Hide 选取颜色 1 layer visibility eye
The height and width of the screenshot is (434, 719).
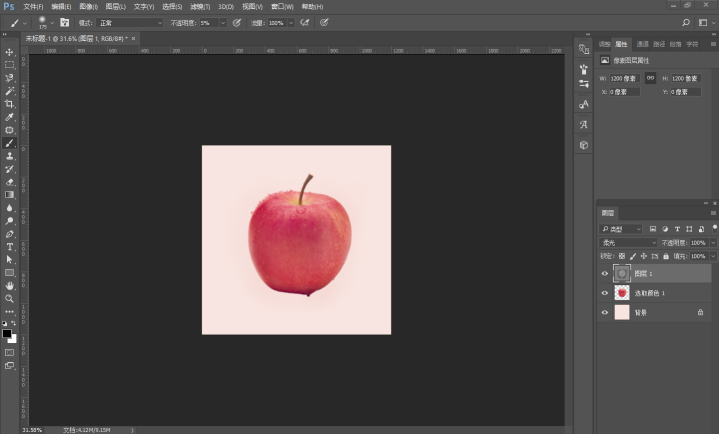click(x=604, y=293)
